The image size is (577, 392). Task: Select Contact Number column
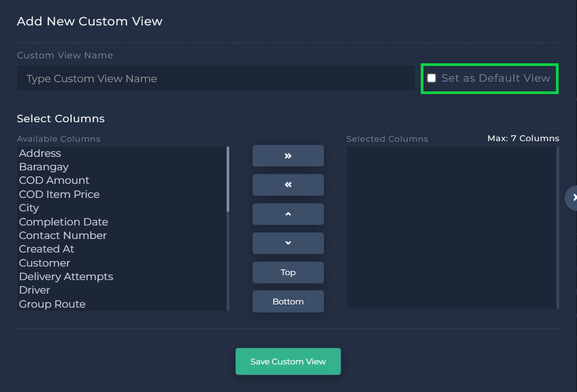(63, 236)
